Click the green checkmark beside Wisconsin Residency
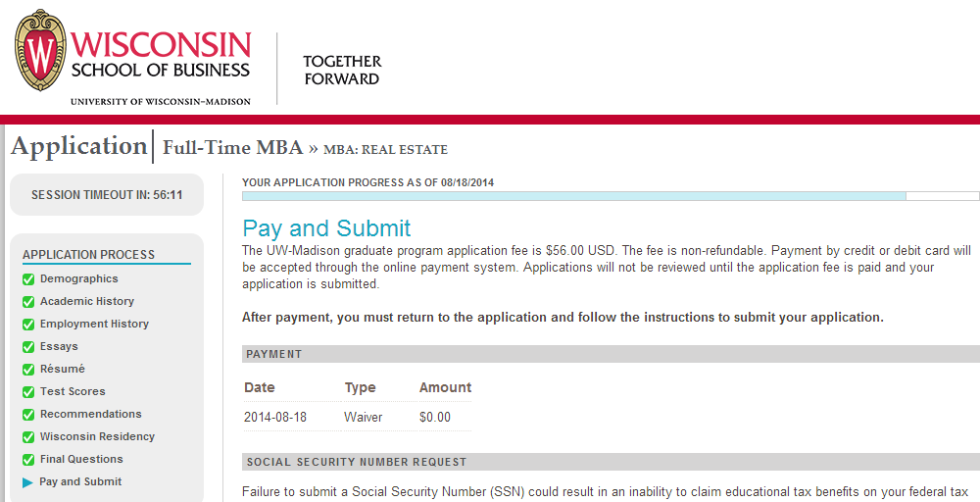This screenshot has height=502, width=980. click(28, 437)
